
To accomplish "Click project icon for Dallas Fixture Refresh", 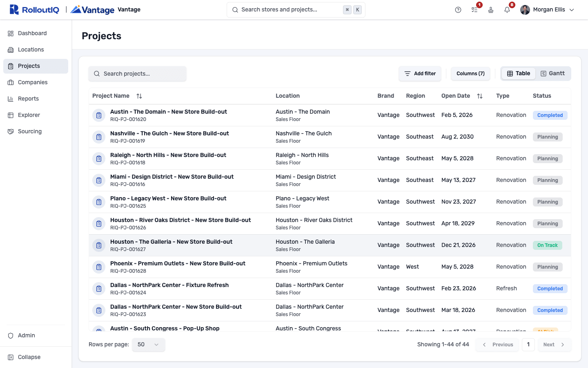I will click(x=99, y=289).
